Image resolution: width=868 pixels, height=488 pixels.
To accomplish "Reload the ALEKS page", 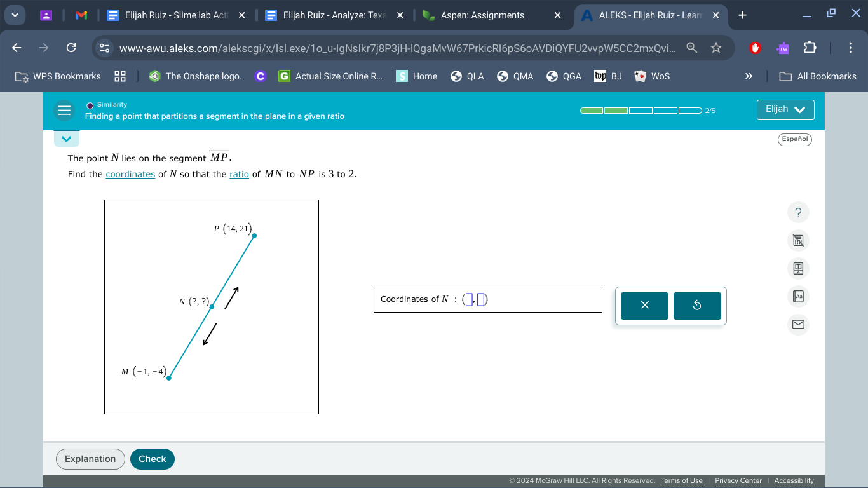I will pyautogui.click(x=71, y=48).
